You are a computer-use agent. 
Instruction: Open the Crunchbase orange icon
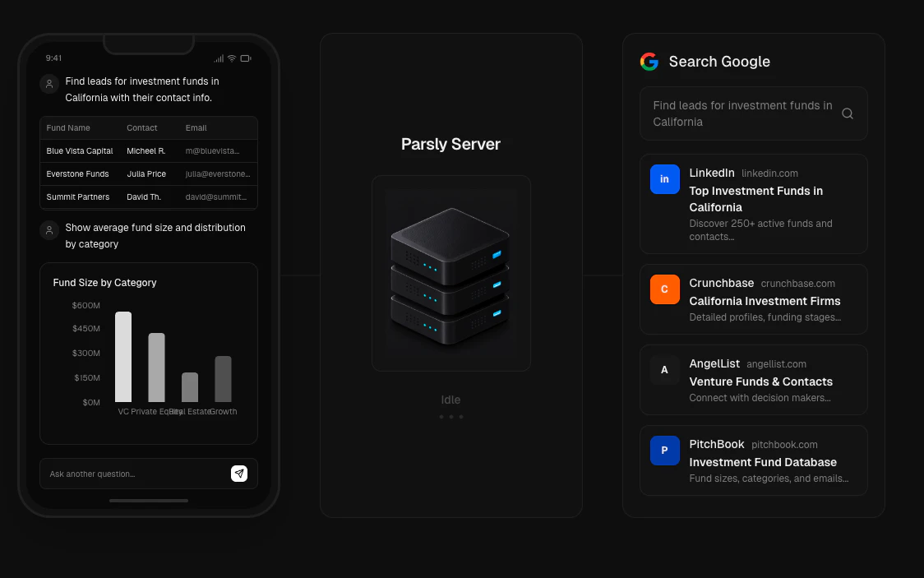tap(665, 289)
